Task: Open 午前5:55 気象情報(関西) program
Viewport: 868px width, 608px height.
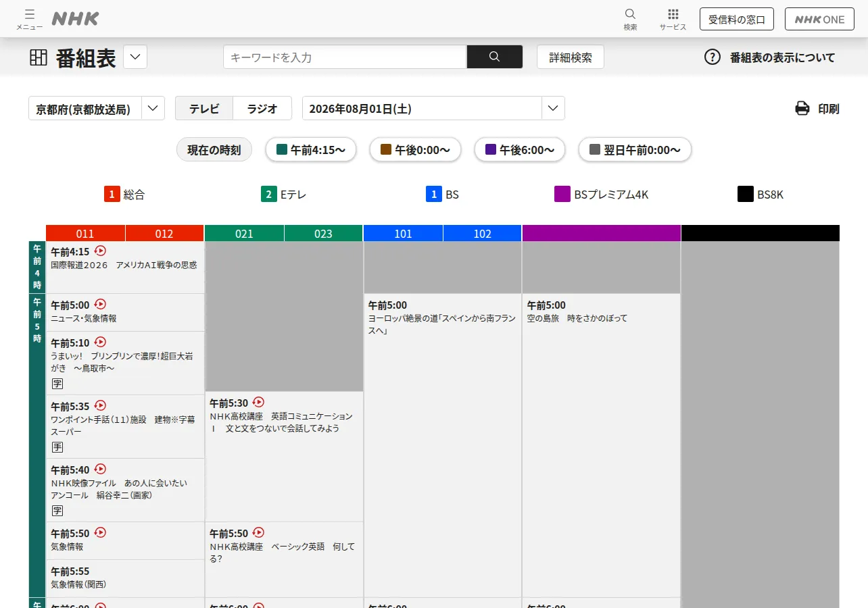Action: 125,578
